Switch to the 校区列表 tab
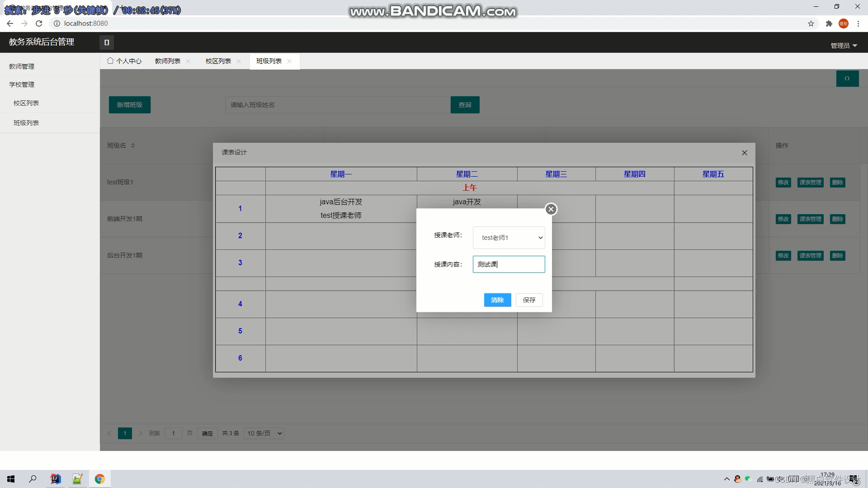Screen dimensions: 868x488 (218, 61)
